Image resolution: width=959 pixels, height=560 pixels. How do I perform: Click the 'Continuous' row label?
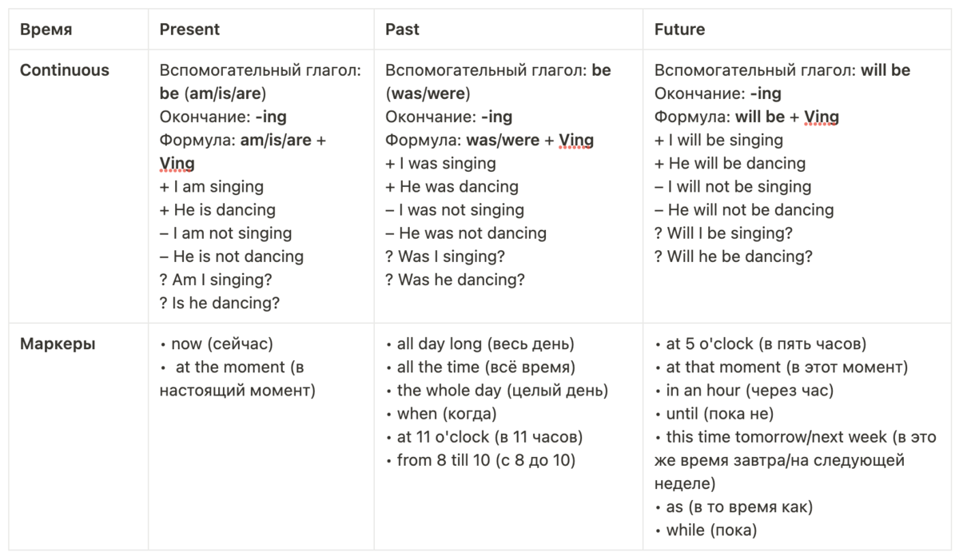[65, 70]
